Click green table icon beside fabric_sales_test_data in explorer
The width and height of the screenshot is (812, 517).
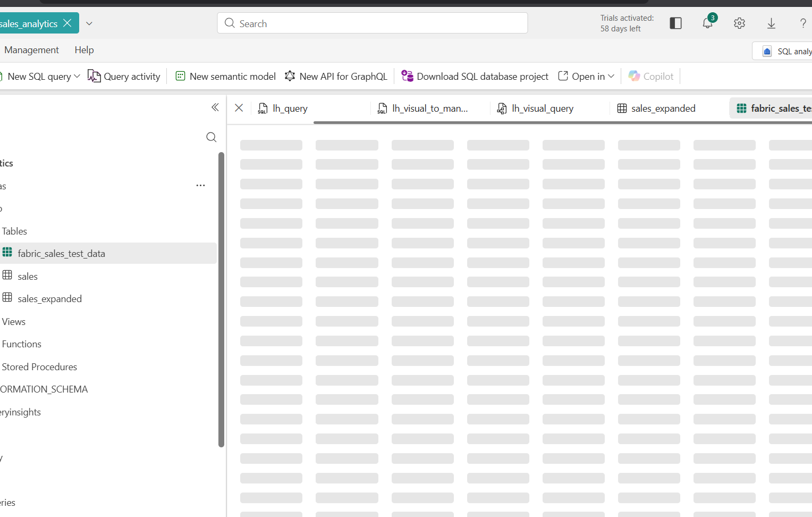coord(7,252)
